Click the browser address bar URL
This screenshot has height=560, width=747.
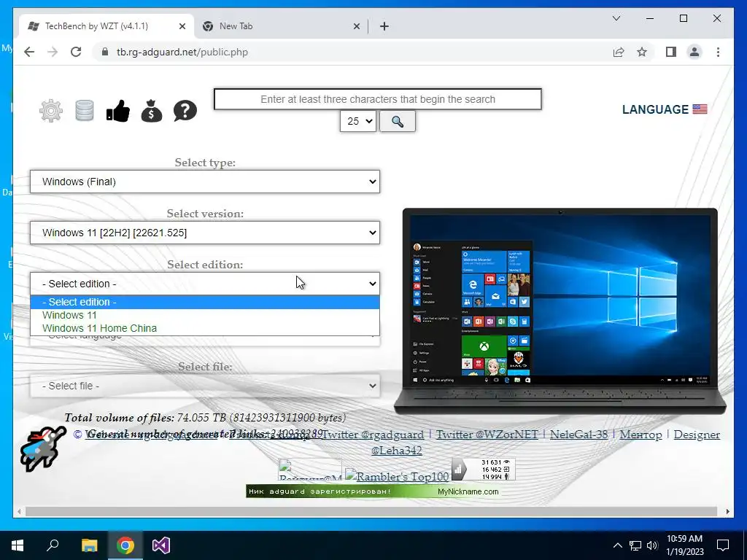(x=182, y=52)
